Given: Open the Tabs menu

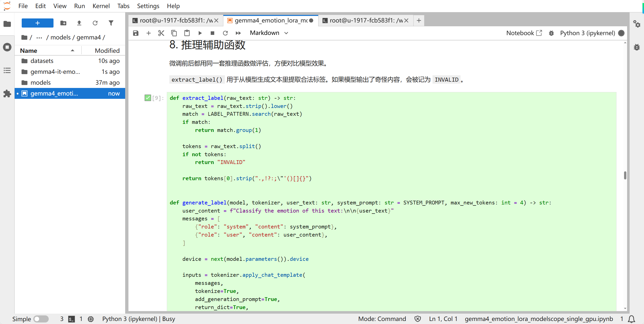Looking at the screenshot, I should click(123, 6).
